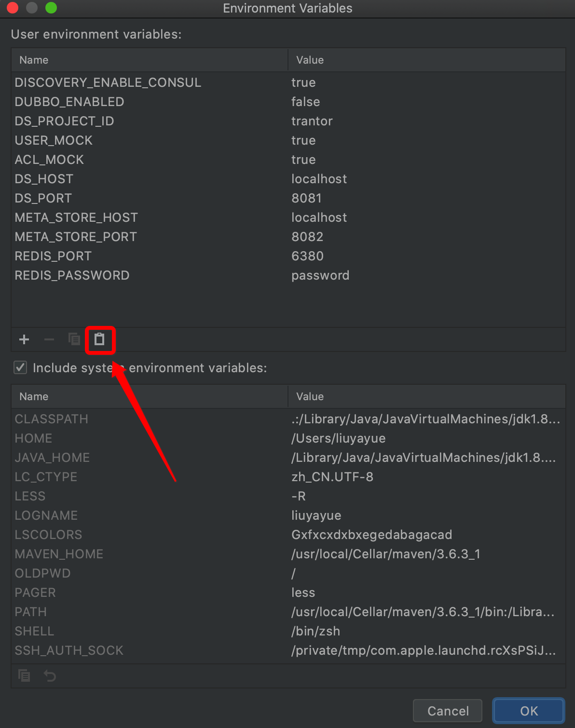Viewport: 575px width, 728px height.
Task: Paste environment variables from clipboard
Action: (x=100, y=339)
